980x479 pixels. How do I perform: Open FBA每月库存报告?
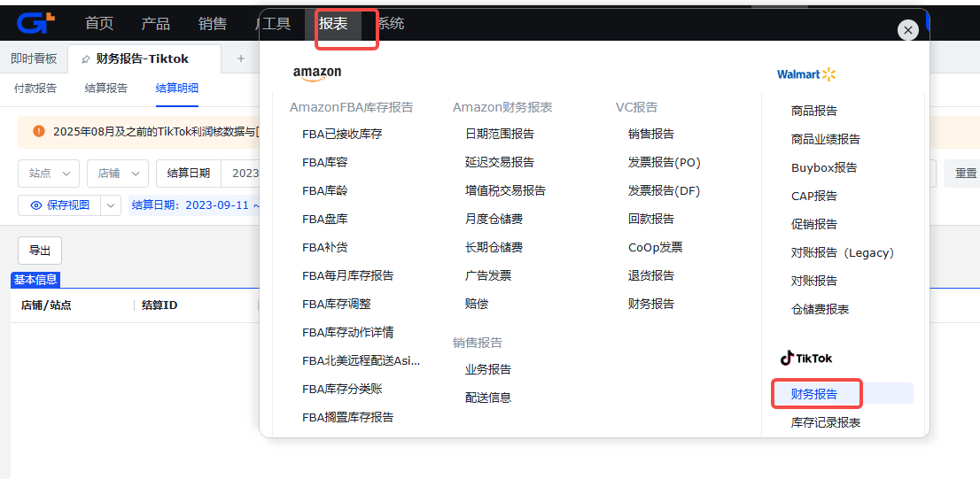(x=347, y=275)
